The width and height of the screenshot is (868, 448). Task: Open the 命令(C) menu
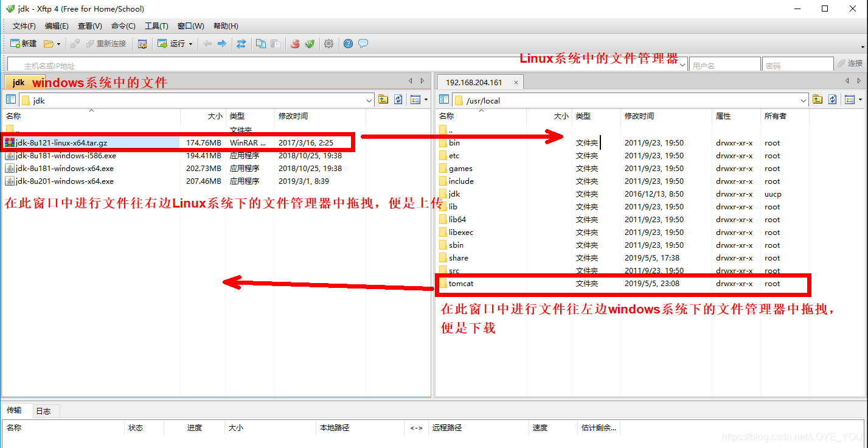123,26
